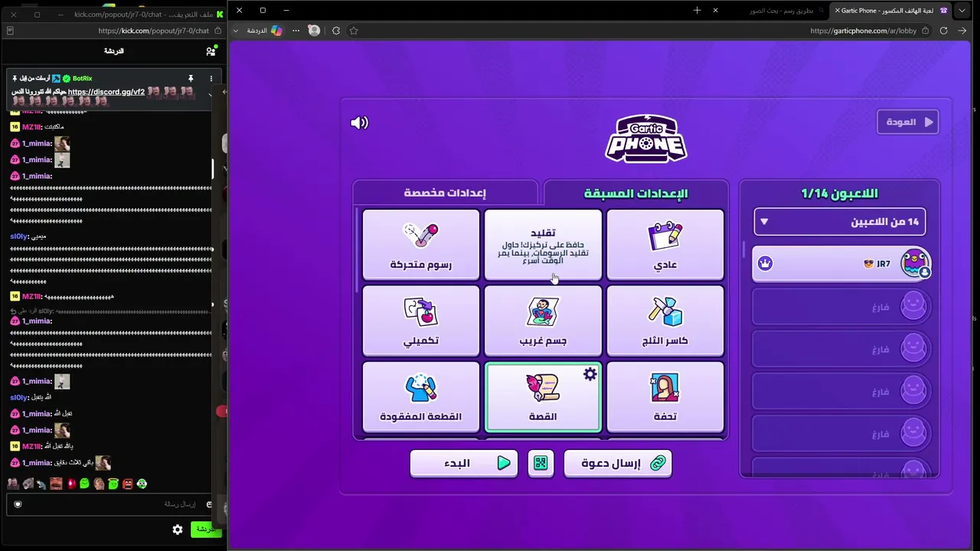
Task: Mute the Gartic Phone sound speaker icon
Action: 359,122
